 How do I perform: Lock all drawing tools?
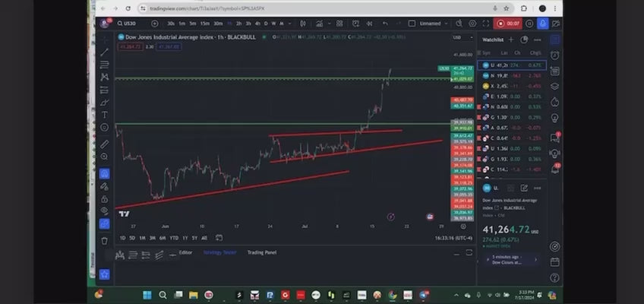tap(104, 199)
